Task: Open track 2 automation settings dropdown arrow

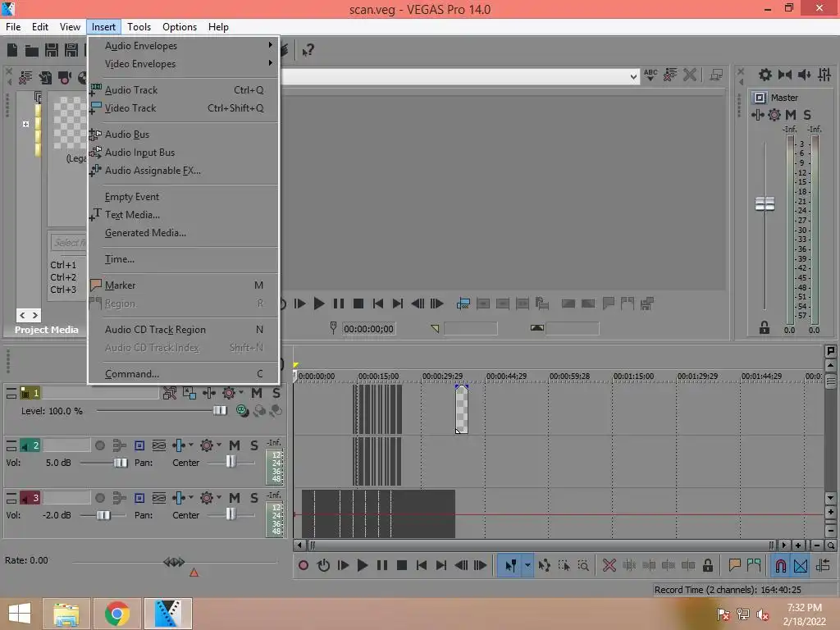Action: click(218, 445)
